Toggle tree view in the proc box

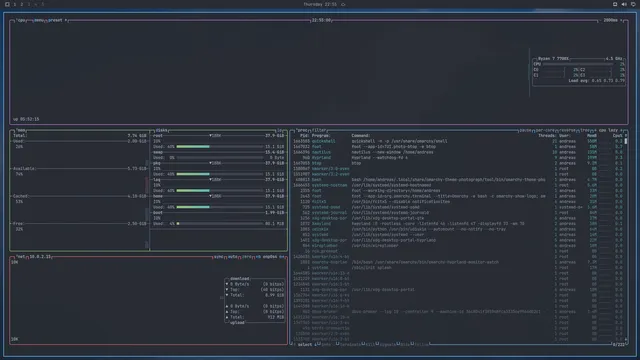coord(584,130)
